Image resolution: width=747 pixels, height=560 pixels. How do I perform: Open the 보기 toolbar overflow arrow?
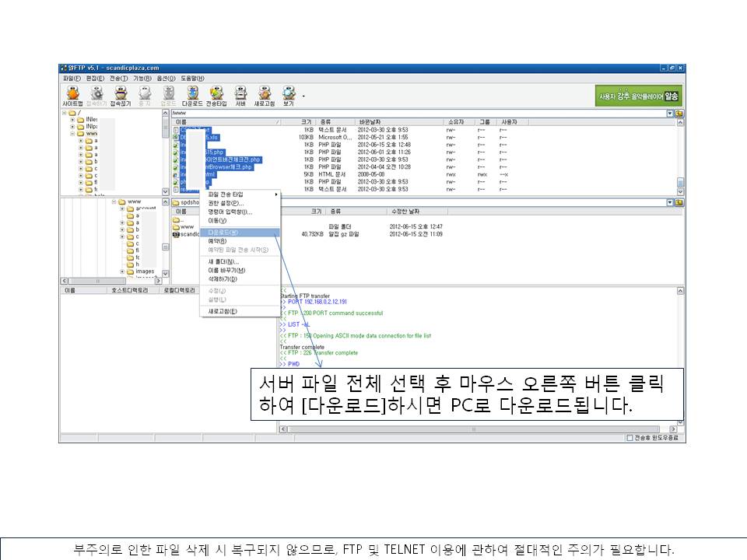[303, 96]
